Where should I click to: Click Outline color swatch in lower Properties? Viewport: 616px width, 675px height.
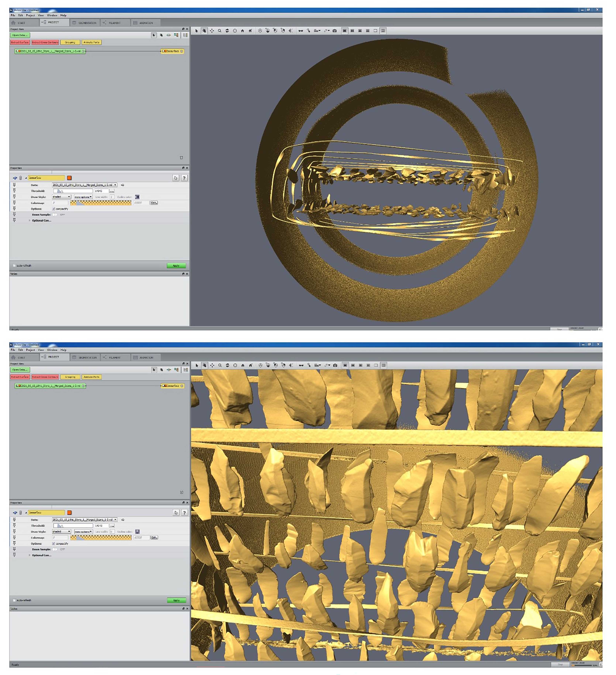pos(137,531)
